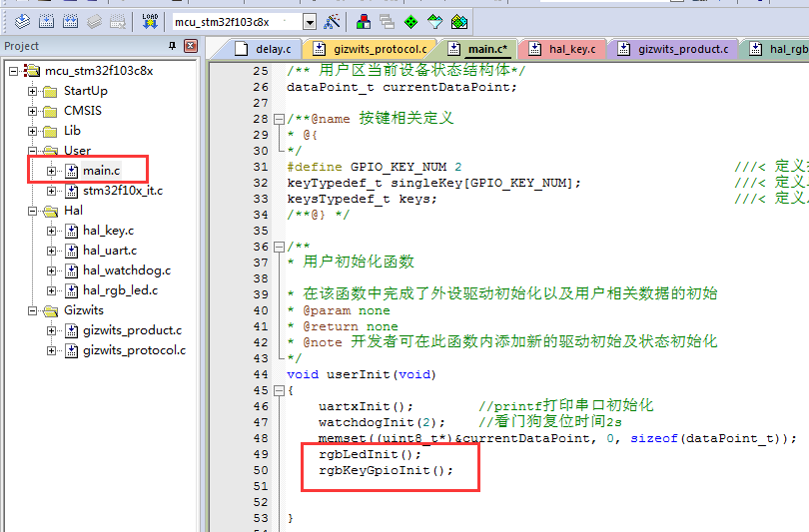Click the LOAD download-to-flash icon
Screen dimensions: 809x532
(x=150, y=21)
